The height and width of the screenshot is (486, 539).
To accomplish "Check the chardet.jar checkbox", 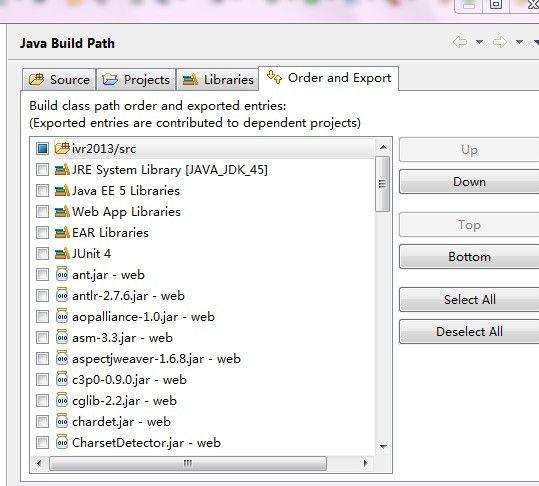I will [43, 421].
